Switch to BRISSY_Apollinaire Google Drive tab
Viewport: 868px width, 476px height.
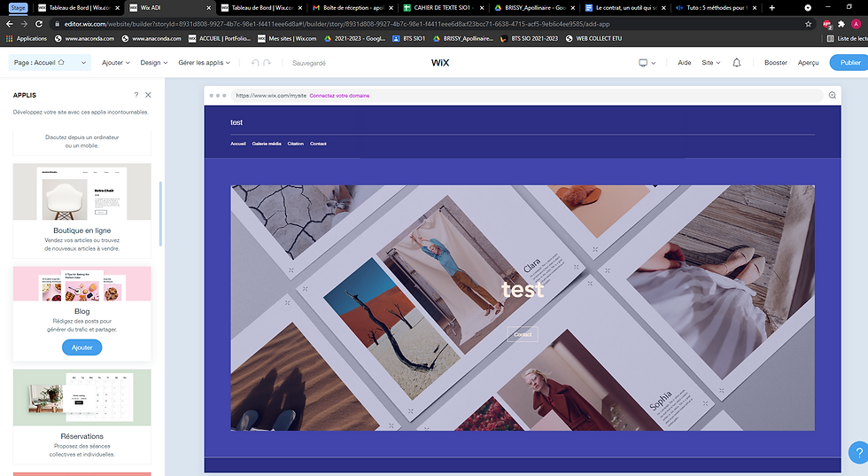534,8
